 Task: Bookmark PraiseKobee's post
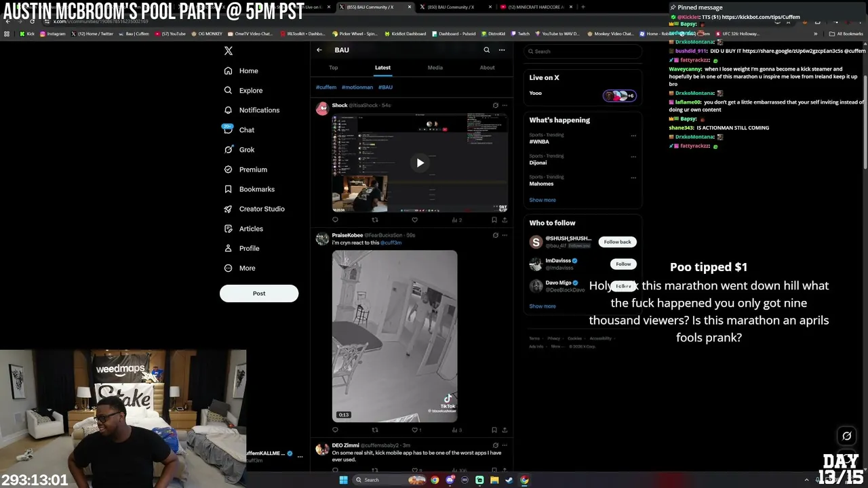click(x=494, y=430)
